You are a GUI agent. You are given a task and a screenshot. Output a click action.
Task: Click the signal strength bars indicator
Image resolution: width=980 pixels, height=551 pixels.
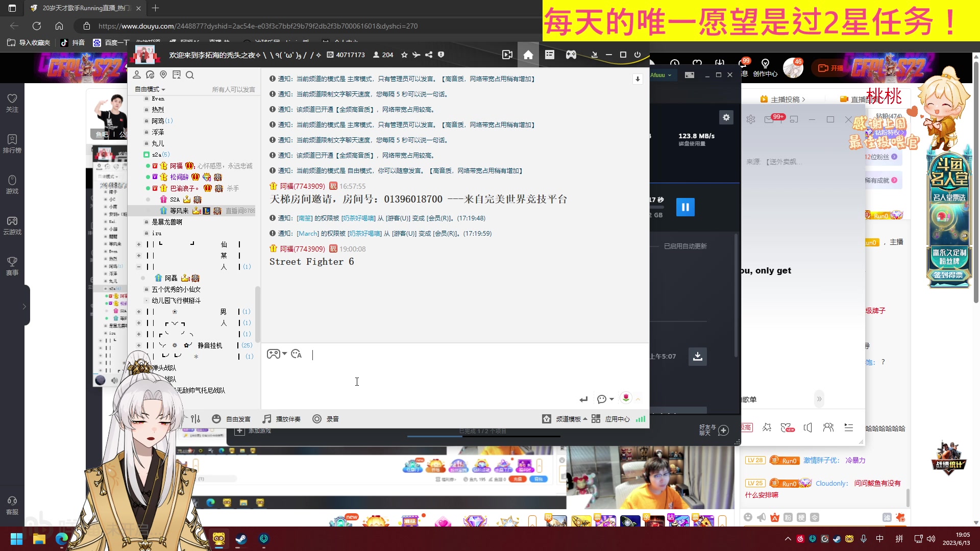641,419
